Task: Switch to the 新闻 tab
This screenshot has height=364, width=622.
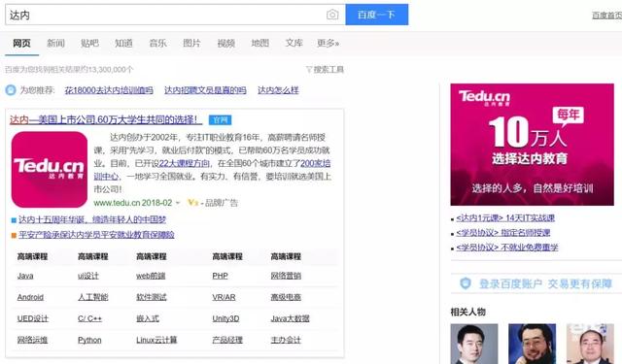Action: coord(56,43)
